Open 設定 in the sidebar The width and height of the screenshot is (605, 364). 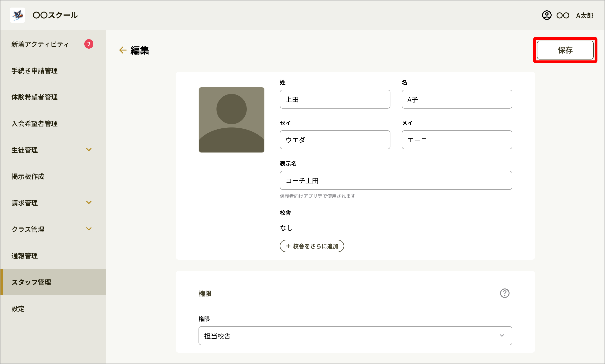pos(53,309)
